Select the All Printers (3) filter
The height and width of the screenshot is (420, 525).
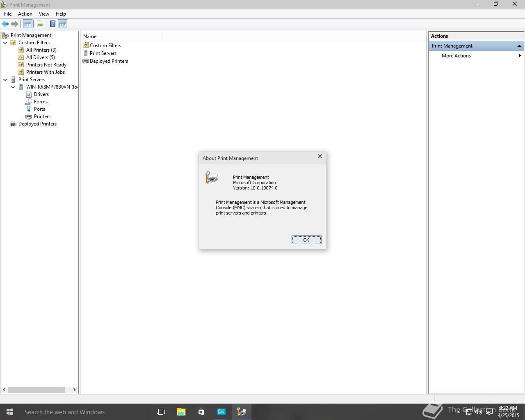[41, 50]
